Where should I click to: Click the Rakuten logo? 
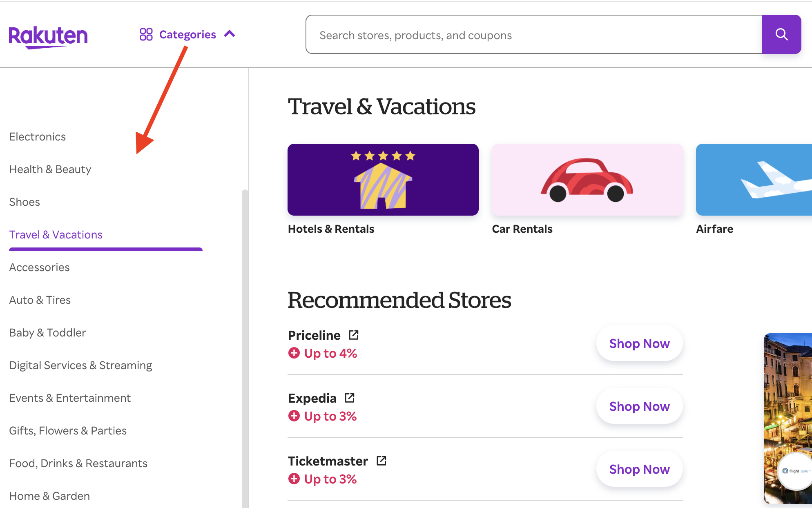coord(48,37)
